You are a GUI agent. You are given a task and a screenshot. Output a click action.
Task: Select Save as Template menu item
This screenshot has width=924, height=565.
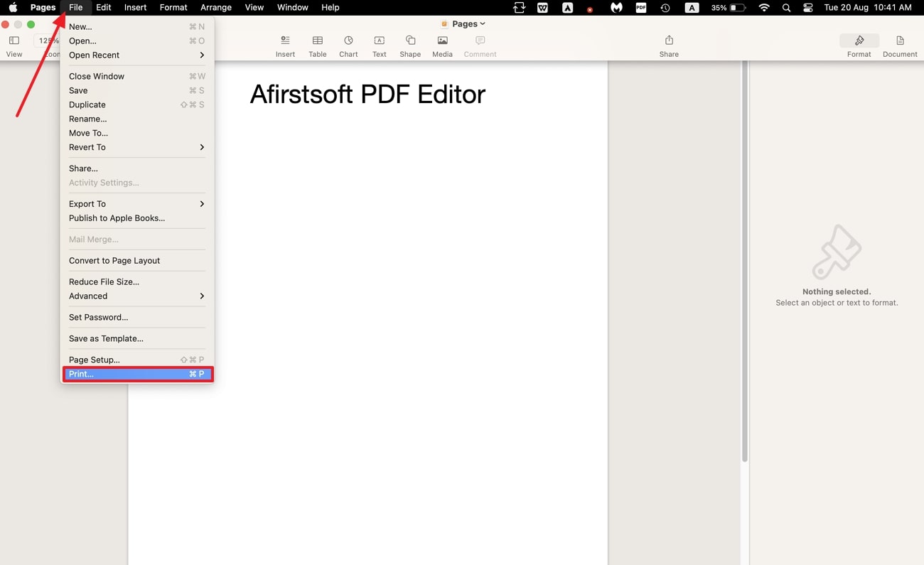(137, 338)
